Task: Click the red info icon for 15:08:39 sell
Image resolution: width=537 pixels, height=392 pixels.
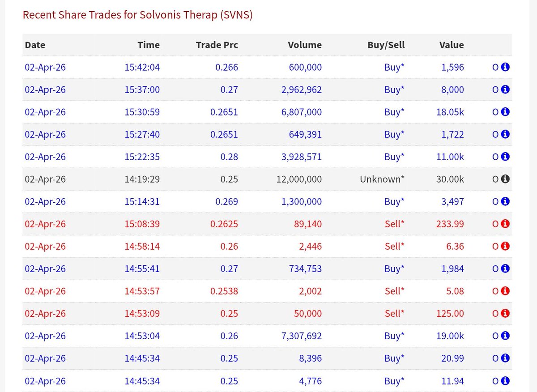Action: pos(505,224)
